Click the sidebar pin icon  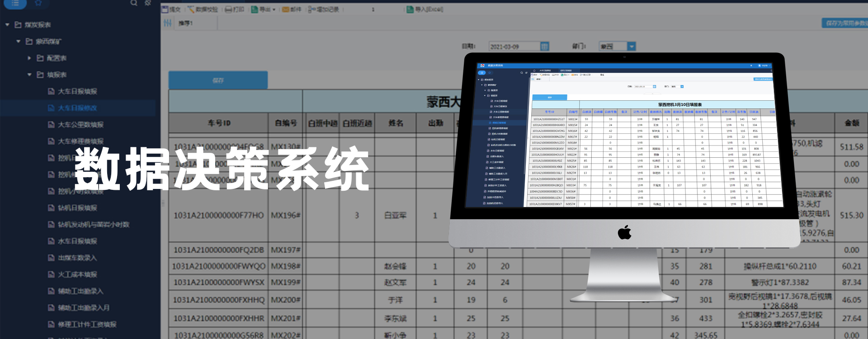(148, 3)
